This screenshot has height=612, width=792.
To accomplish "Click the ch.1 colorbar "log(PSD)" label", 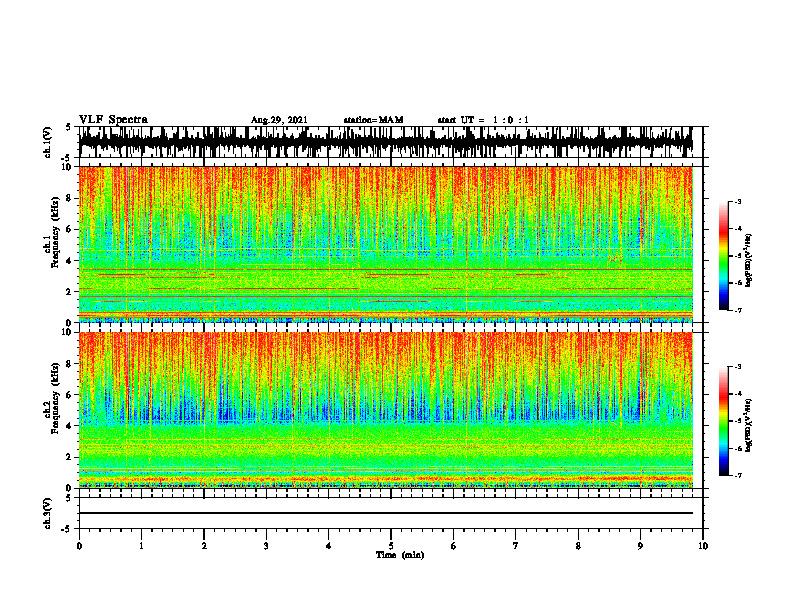I will click(x=749, y=261).
